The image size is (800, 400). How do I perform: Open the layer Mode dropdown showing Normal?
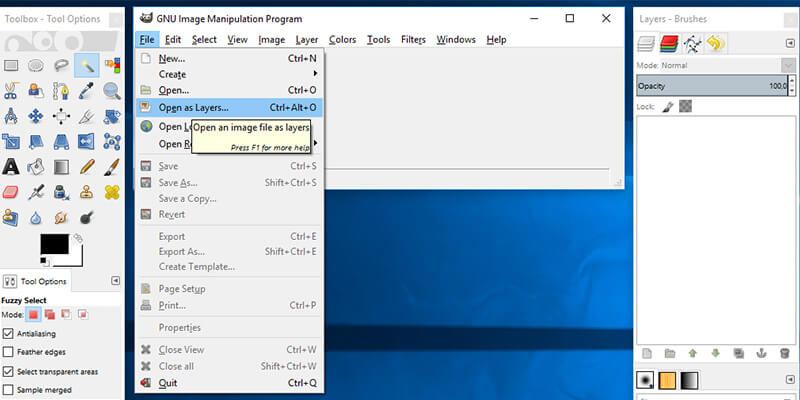[x=715, y=65]
